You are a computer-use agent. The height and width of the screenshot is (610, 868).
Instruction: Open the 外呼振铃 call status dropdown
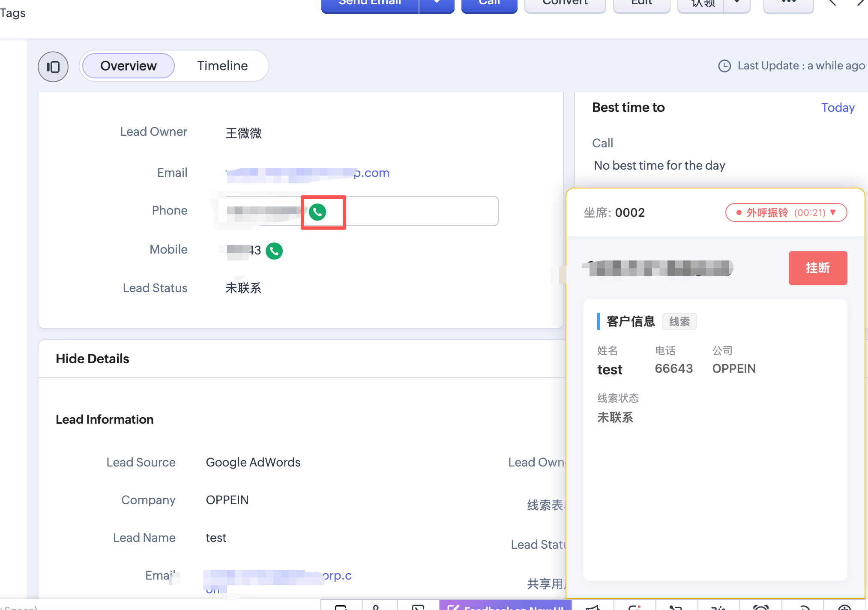pos(786,213)
